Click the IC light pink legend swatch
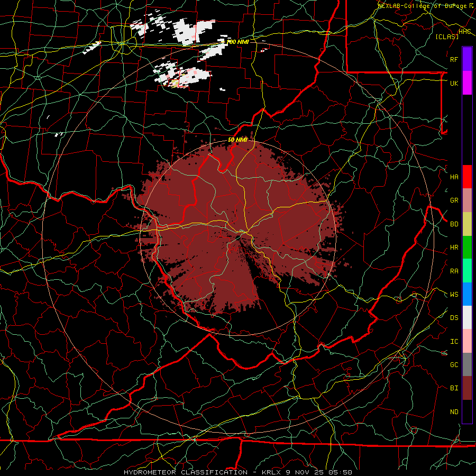476x476 pixels. pyautogui.click(x=467, y=341)
